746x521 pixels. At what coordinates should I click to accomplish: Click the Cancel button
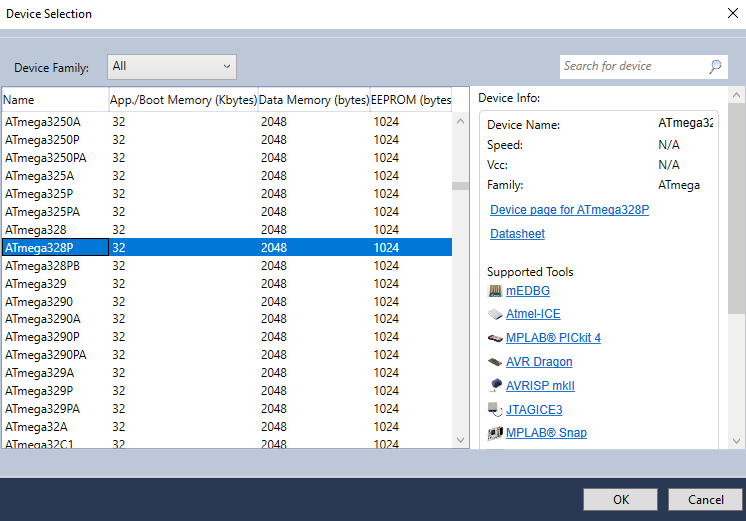[x=705, y=500]
